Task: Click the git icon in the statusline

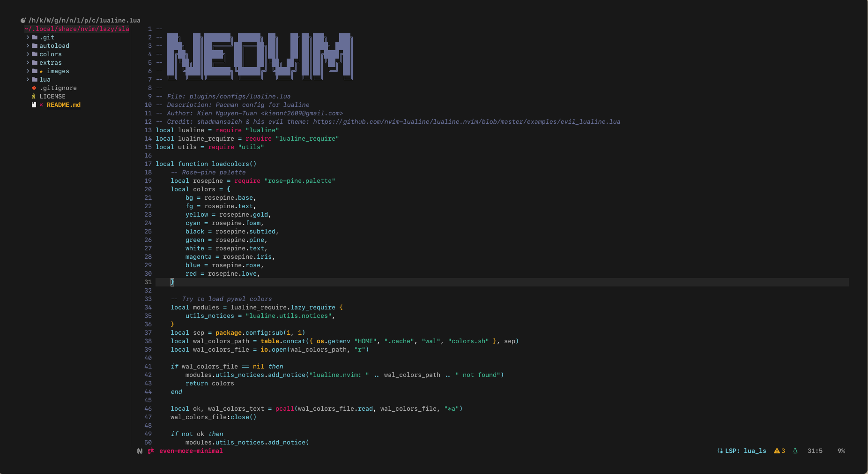Action: click(x=151, y=451)
